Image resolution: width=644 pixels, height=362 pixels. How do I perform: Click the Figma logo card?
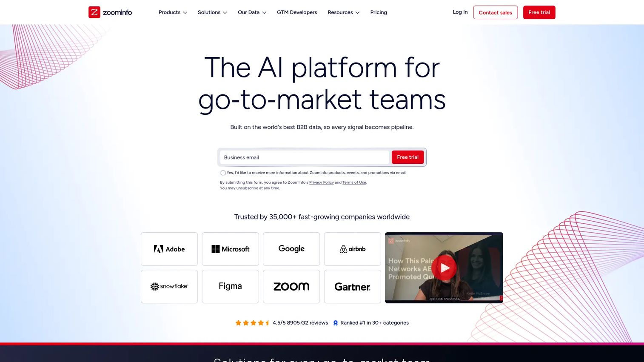click(230, 286)
